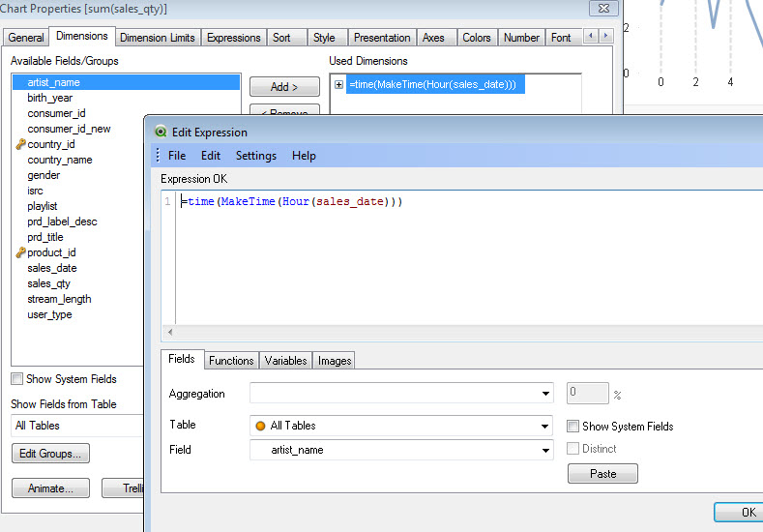763x532 pixels.
Task: Open Show Fields from Table dropdown
Action: click(78, 426)
